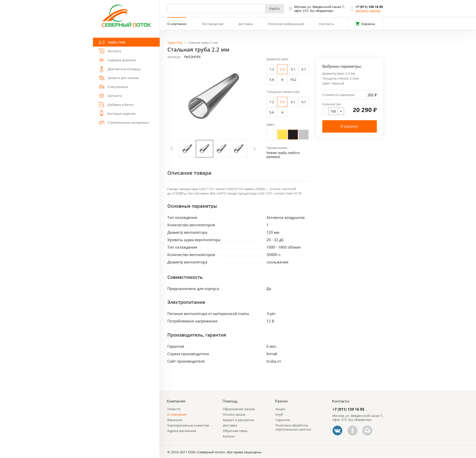The height and width of the screenshot is (458, 476).
Task: Click the заказать звонок link
Action: pyautogui.click(x=368, y=11)
